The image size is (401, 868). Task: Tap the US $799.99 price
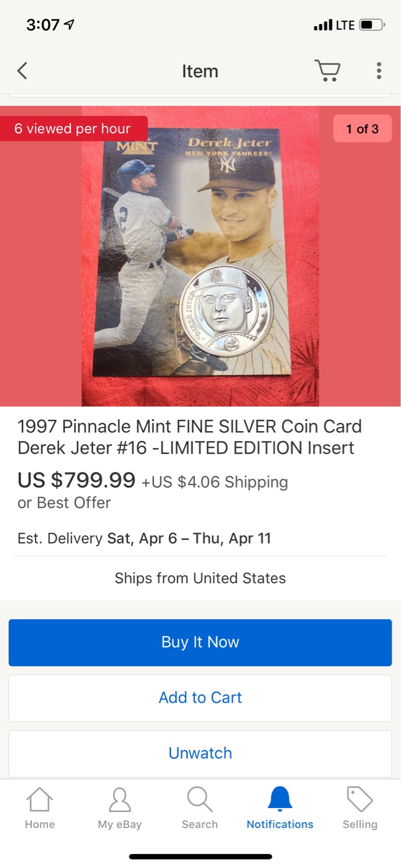[77, 480]
